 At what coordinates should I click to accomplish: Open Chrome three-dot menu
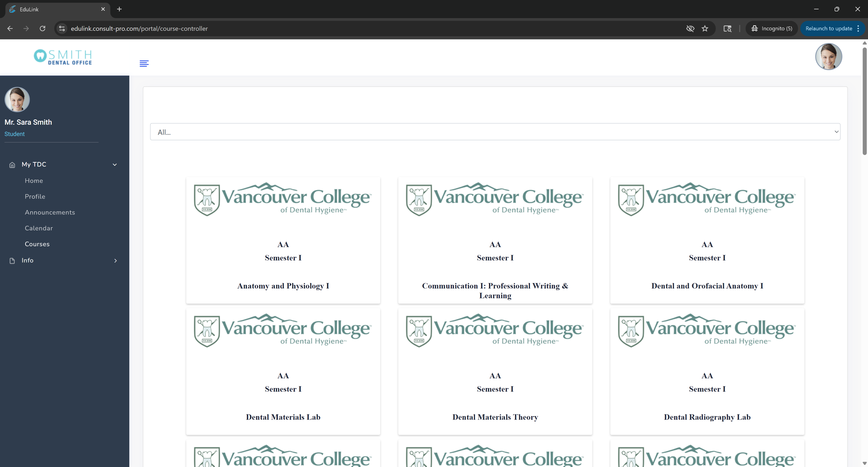[858, 29]
